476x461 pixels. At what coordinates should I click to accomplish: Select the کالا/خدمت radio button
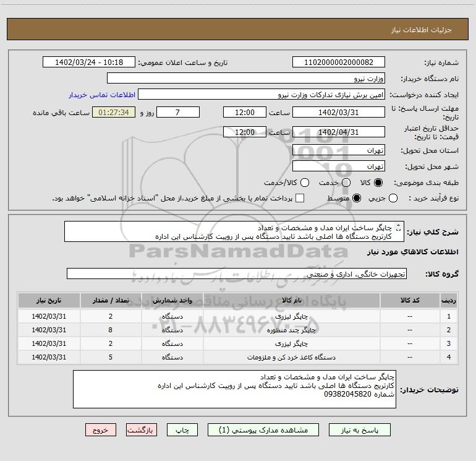[x=305, y=183]
